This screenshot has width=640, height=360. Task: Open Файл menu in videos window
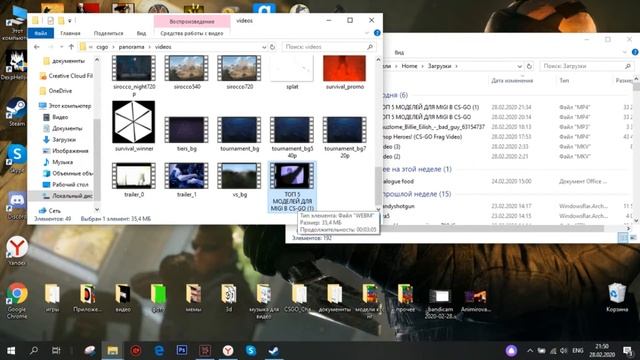(x=41, y=33)
